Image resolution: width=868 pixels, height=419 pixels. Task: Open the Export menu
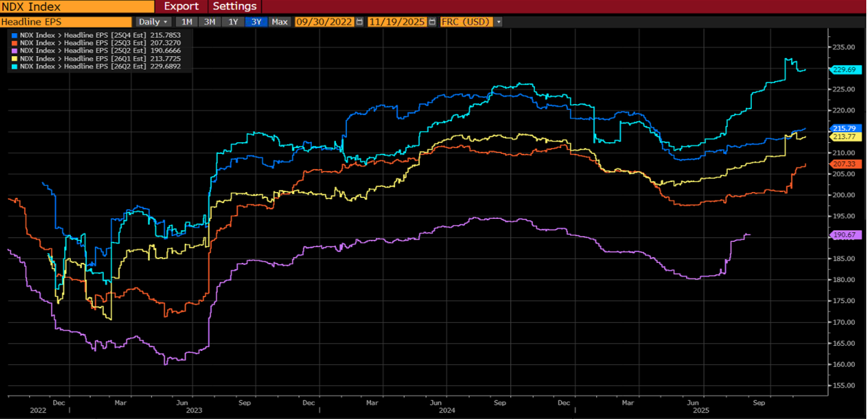[x=181, y=6]
